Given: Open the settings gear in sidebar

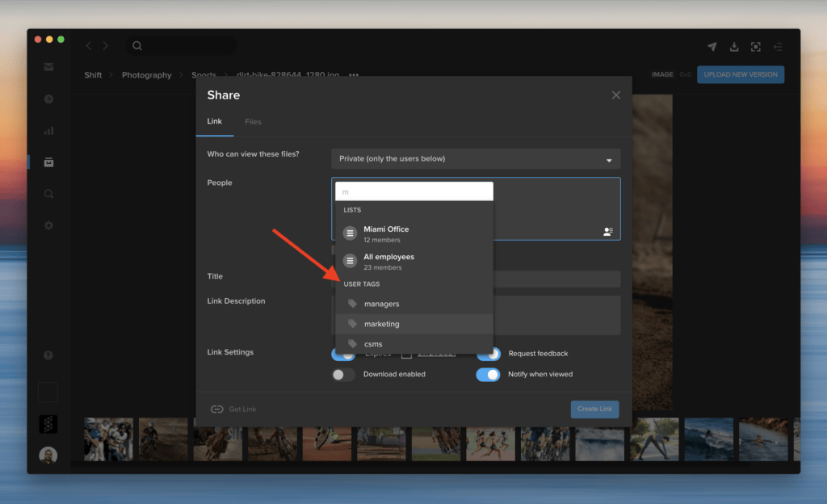Looking at the screenshot, I should click(x=48, y=225).
